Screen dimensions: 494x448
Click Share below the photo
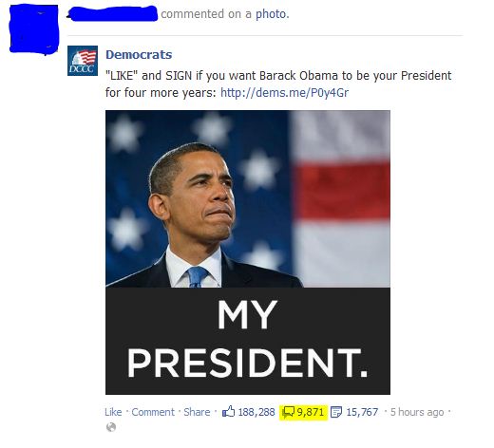point(197,412)
